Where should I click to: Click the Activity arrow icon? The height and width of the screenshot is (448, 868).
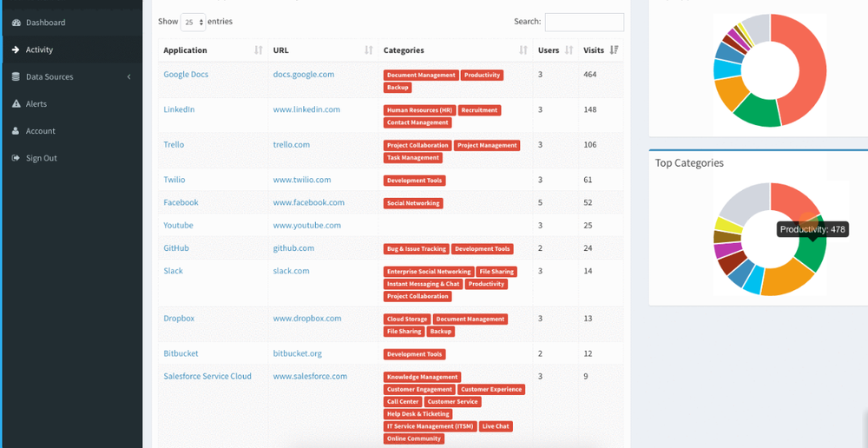coord(16,49)
